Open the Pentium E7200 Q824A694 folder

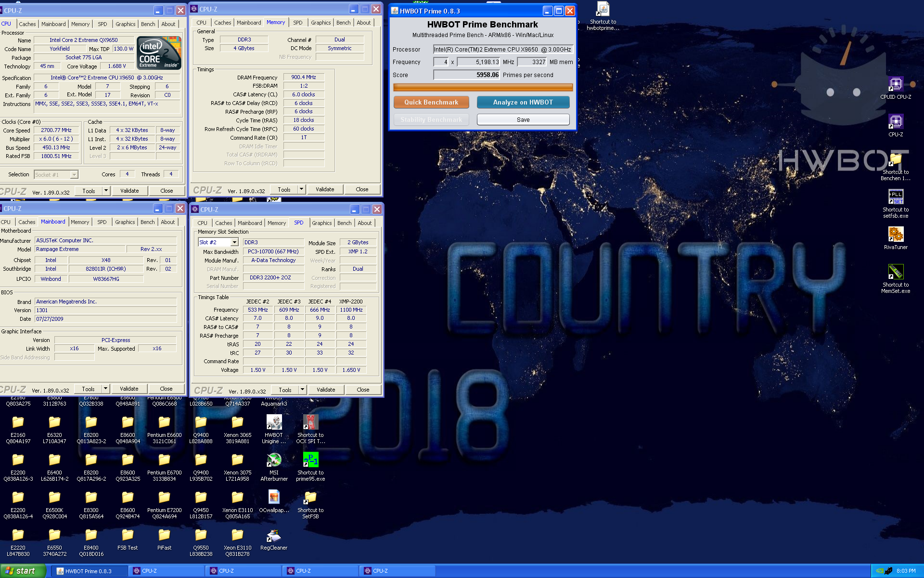click(164, 504)
